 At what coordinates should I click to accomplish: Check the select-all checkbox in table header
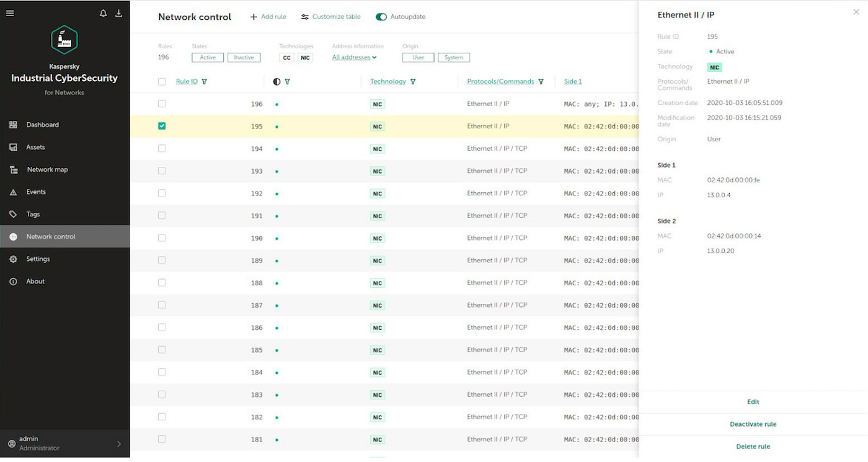[162, 82]
